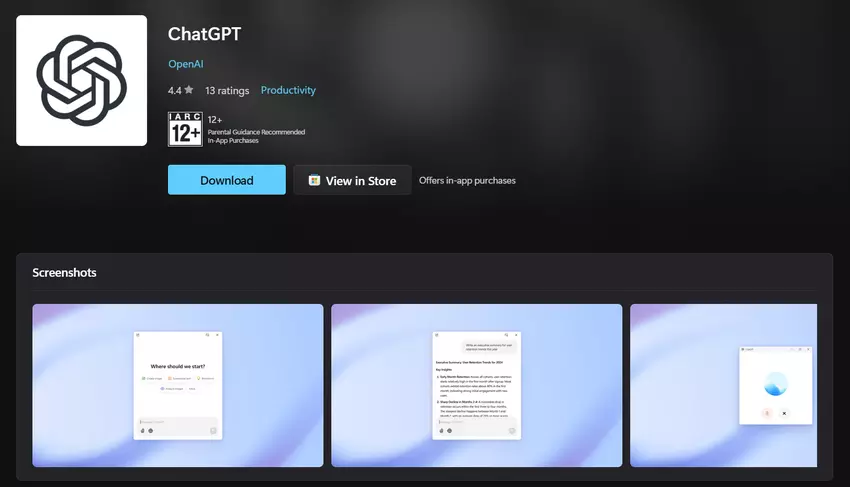Click the X icon in the voice mode screenshot
Screen dimensions: 850x487
[784, 413]
